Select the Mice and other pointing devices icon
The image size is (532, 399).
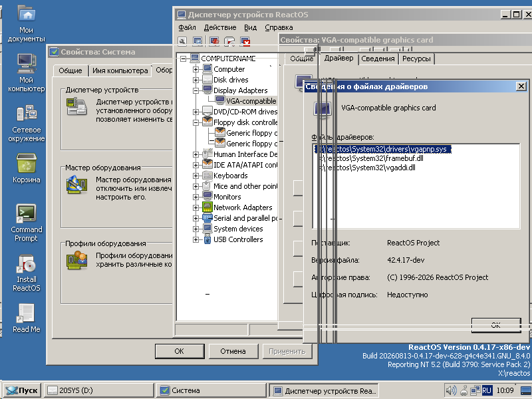[x=207, y=186]
